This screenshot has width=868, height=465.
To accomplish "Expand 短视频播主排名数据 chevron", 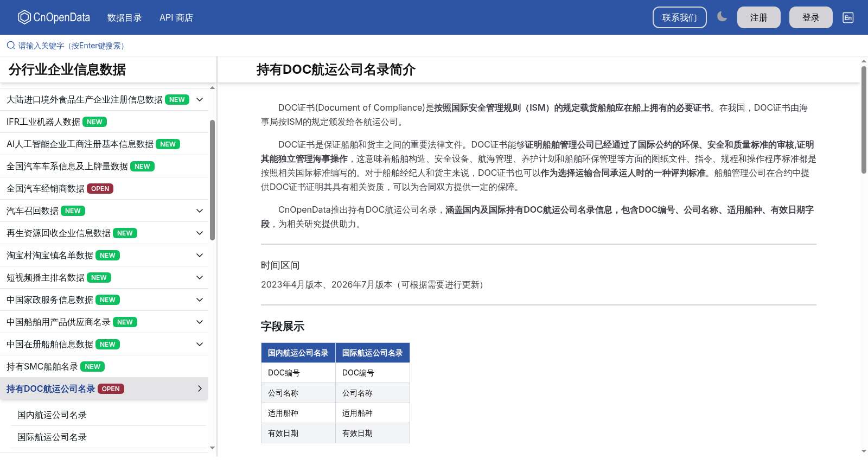I will click(x=200, y=277).
